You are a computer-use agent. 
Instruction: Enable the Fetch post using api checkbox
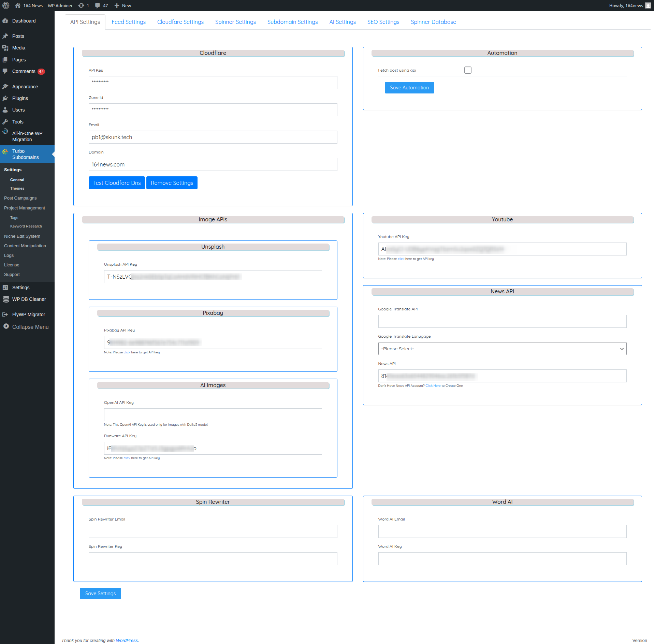pos(468,70)
